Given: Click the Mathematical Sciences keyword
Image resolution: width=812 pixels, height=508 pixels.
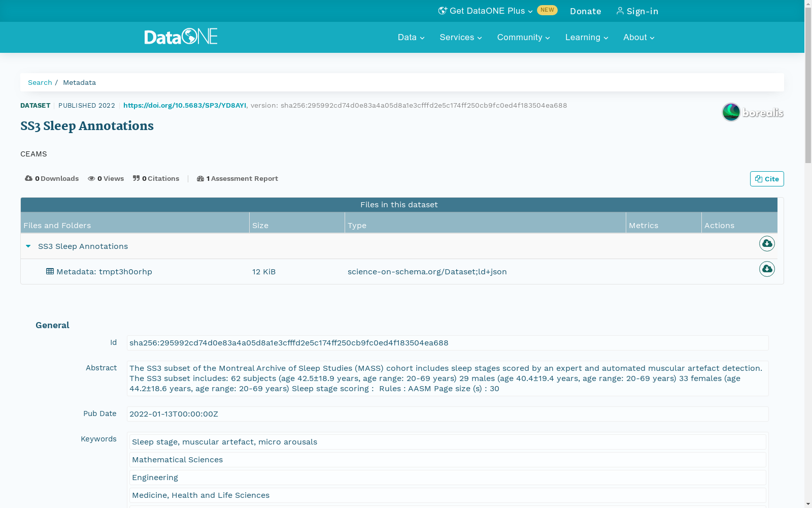Looking at the screenshot, I should coord(448,460).
